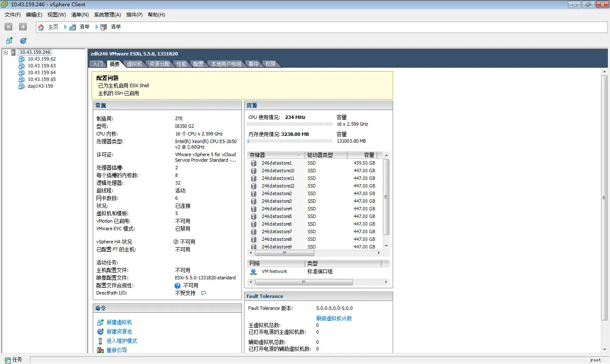Sort by the drive type (驱动器类型) column

coord(326,155)
